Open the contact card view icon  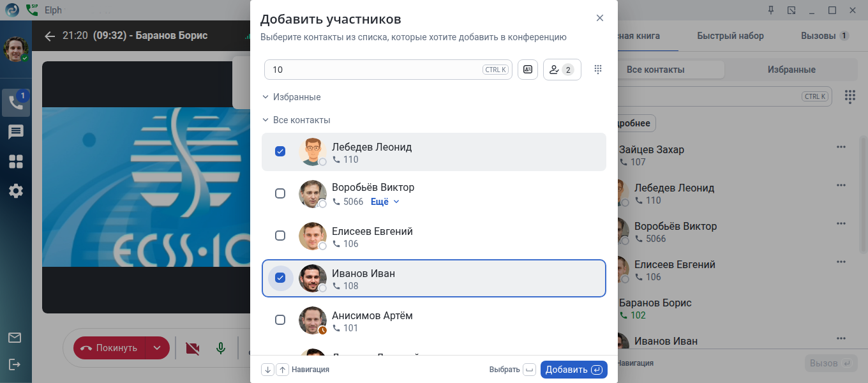[528, 70]
